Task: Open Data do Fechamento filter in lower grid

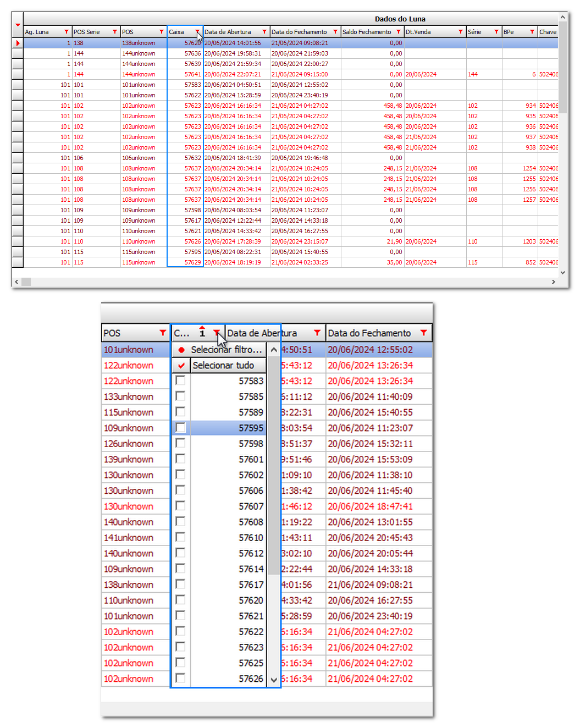Action: coord(423,333)
